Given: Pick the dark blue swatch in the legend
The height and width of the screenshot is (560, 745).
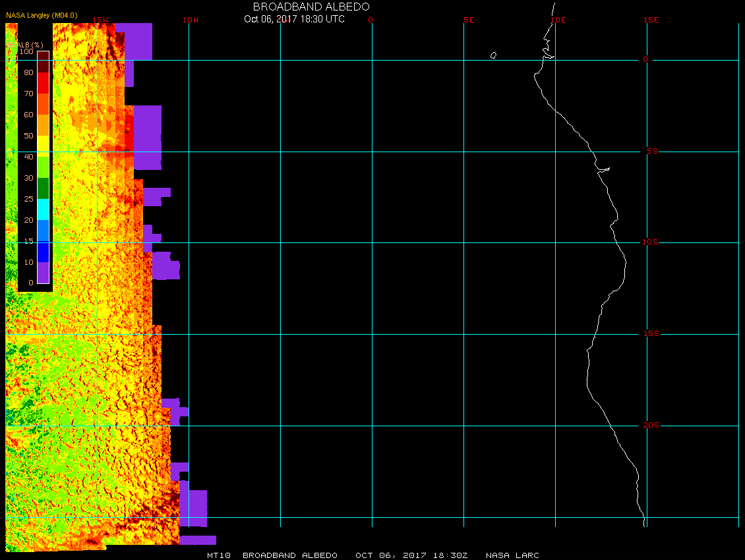Looking at the screenshot, I should (43, 252).
